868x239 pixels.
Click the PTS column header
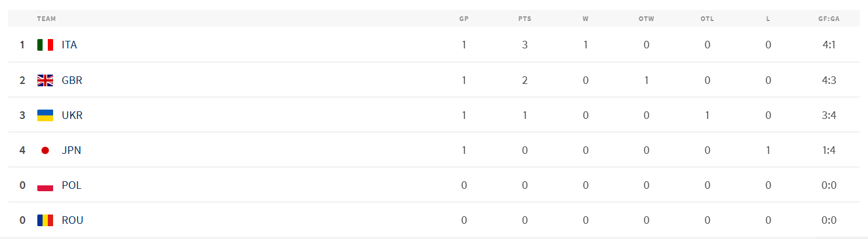(525, 19)
